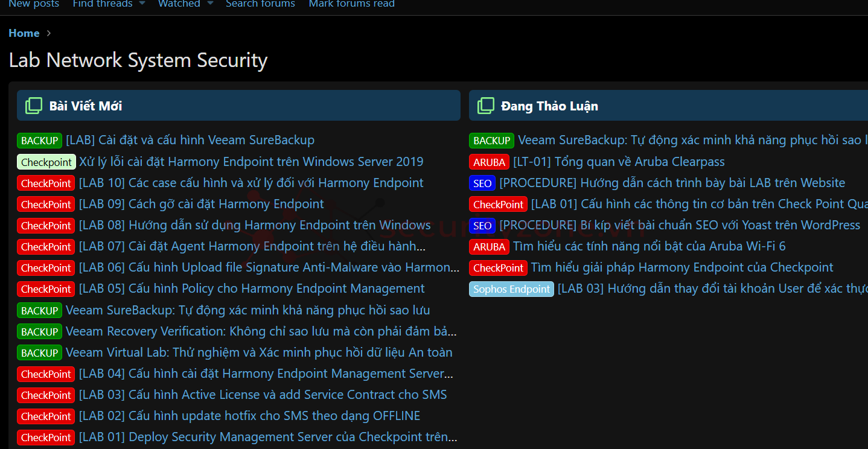868x449 pixels.
Task: Click CheckPoint tag beside [LAB 06]
Action: 46,267
